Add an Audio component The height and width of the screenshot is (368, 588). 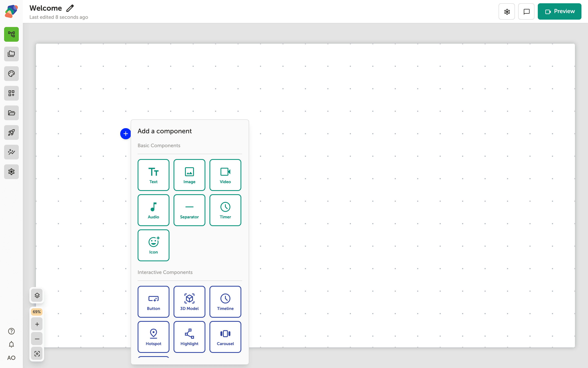tap(154, 210)
